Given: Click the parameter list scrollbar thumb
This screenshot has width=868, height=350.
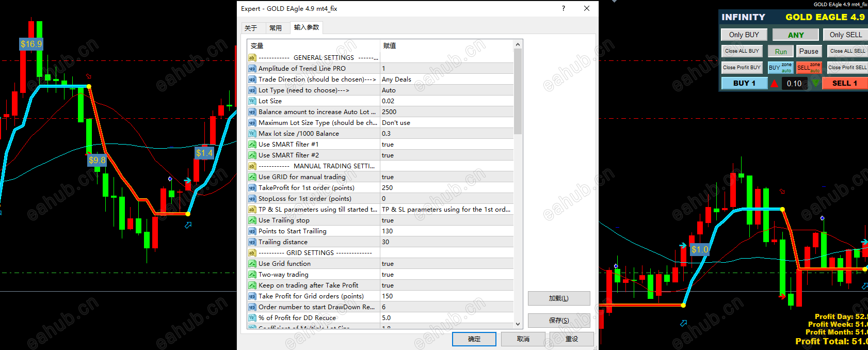Looking at the screenshot, I should (518, 91).
